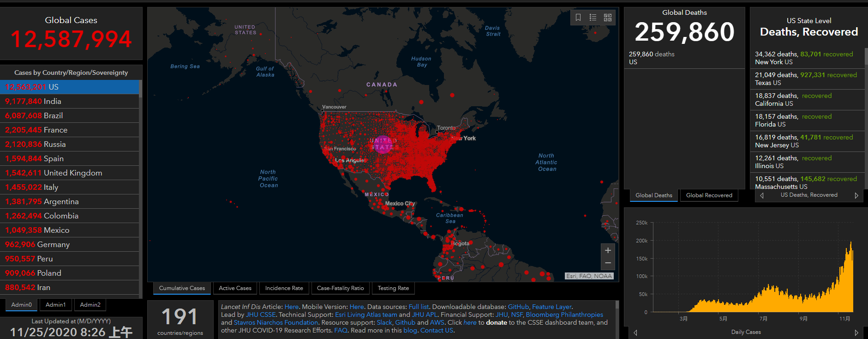Viewport: 868px width, 339px height.
Task: Select India in the country list
Action: point(69,101)
